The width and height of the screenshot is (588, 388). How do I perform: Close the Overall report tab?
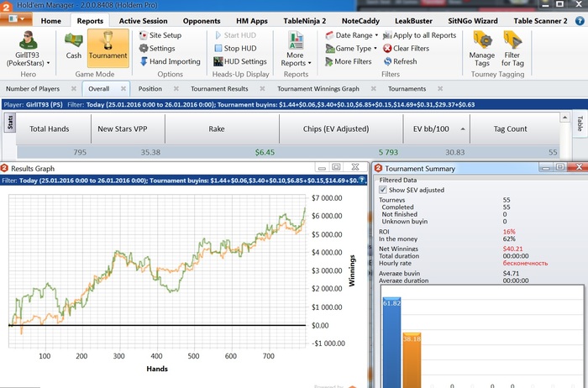pyautogui.click(x=123, y=89)
